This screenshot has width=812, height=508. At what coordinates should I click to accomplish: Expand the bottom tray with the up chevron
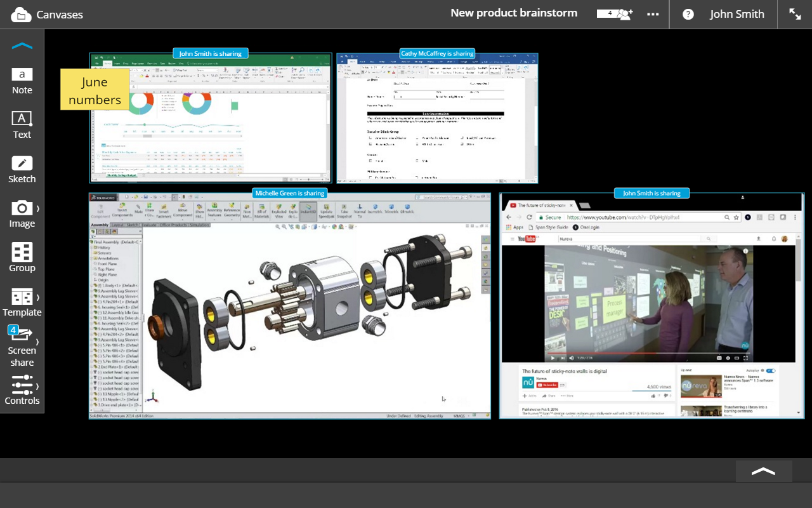[x=763, y=471]
